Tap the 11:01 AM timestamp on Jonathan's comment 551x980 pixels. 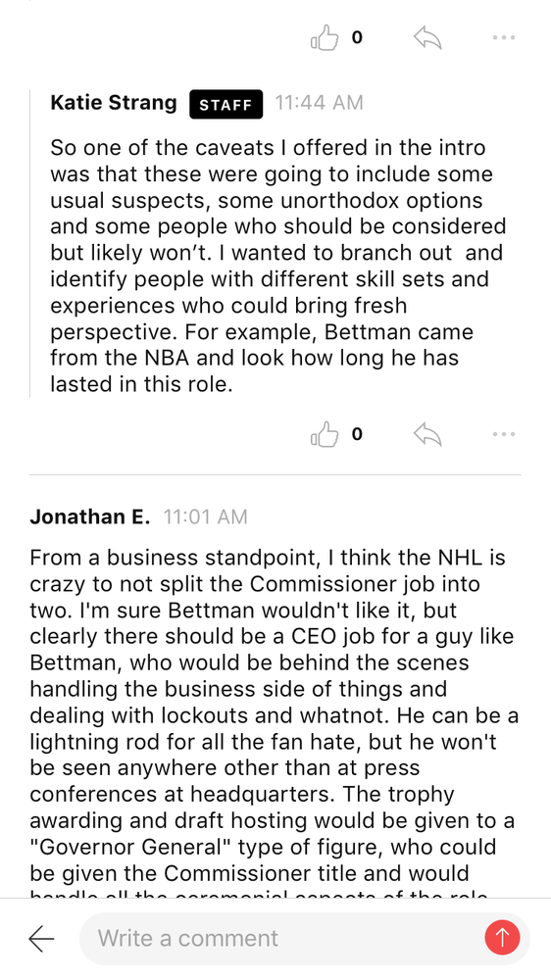click(206, 516)
